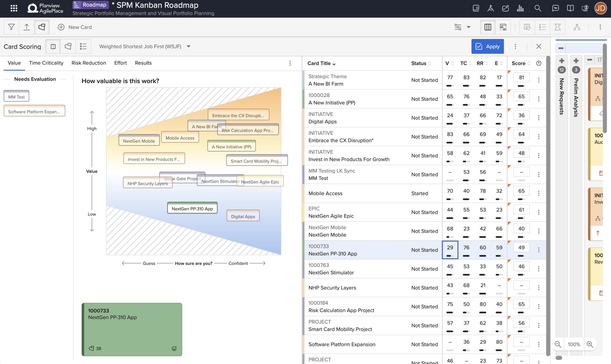611x364 pixels.
Task: Toggle the card scoring toolbar icon
Action: pyautogui.click(x=42, y=27)
